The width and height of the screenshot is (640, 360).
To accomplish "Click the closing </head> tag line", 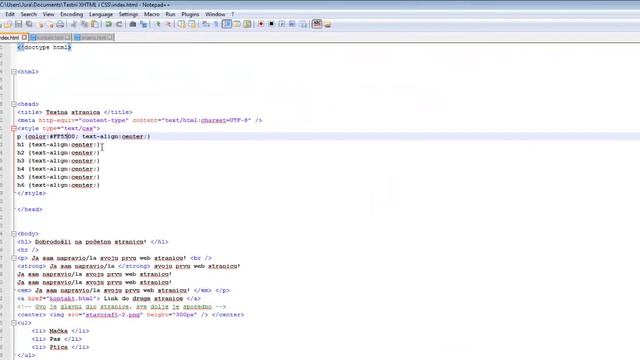I will tap(30, 209).
